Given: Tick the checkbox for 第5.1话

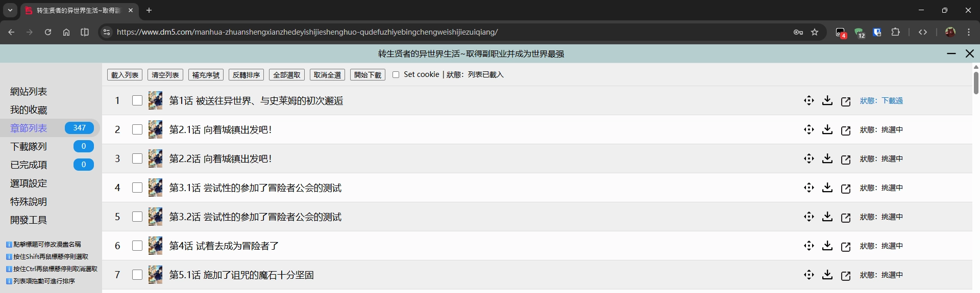Looking at the screenshot, I should (137, 275).
